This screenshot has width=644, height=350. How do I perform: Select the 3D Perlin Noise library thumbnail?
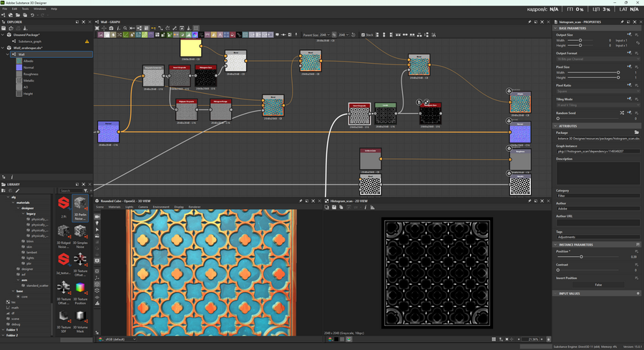81,204
